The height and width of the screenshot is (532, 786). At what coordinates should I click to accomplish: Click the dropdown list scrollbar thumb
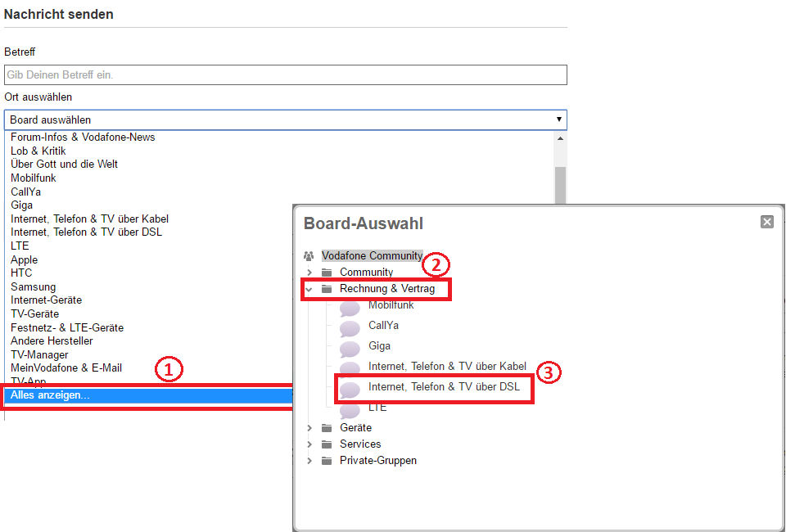(x=560, y=185)
